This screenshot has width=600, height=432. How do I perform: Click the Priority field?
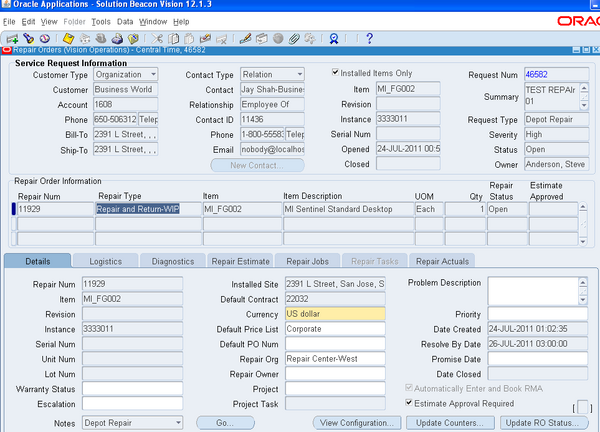click(538, 314)
